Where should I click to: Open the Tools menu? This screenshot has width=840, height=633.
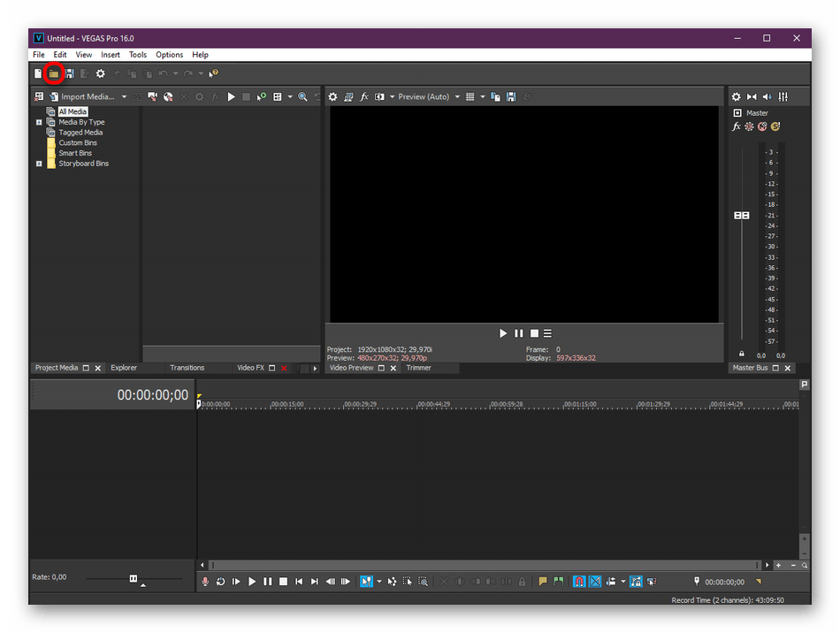(138, 55)
